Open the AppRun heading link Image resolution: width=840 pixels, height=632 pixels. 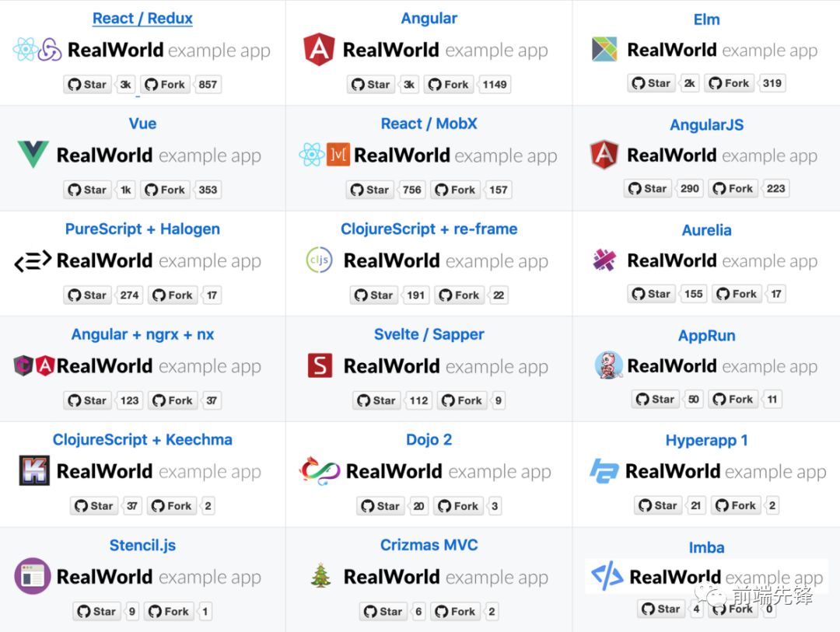pyautogui.click(x=706, y=336)
